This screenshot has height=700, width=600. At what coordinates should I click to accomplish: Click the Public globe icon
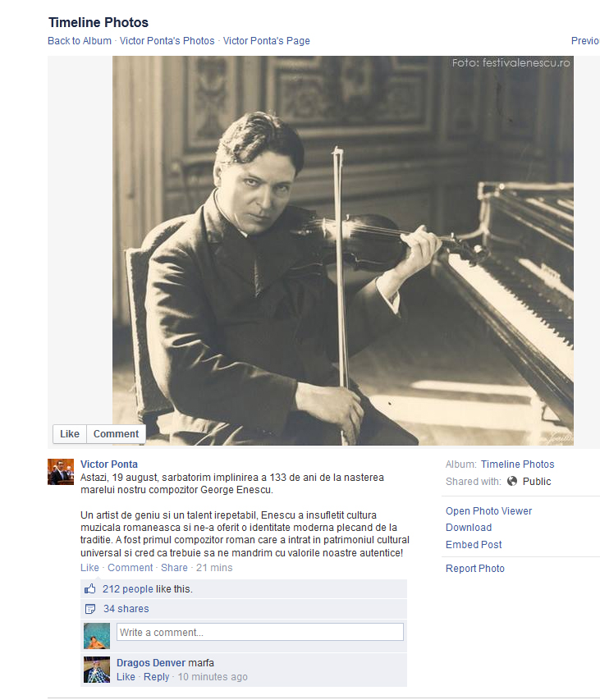coord(512,481)
